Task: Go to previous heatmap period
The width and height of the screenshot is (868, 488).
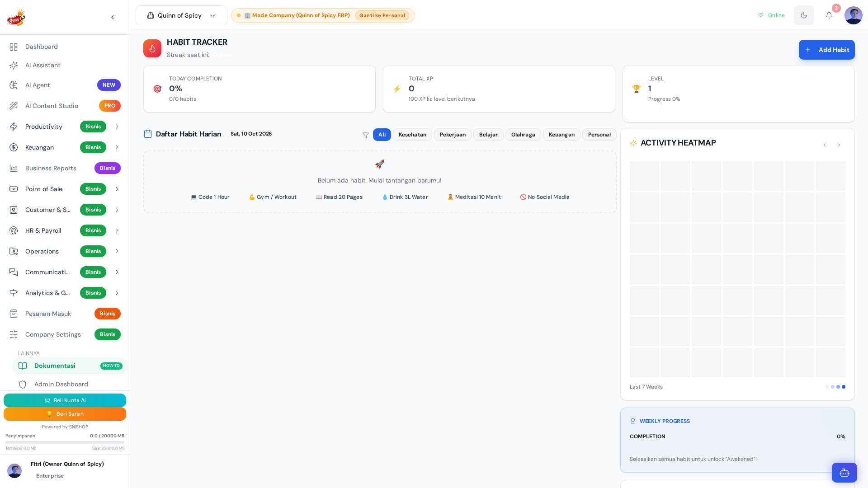Action: click(825, 145)
